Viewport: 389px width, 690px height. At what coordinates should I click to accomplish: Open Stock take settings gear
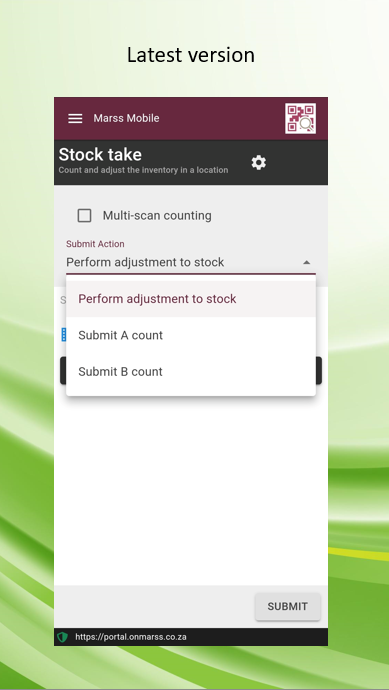[x=259, y=163]
